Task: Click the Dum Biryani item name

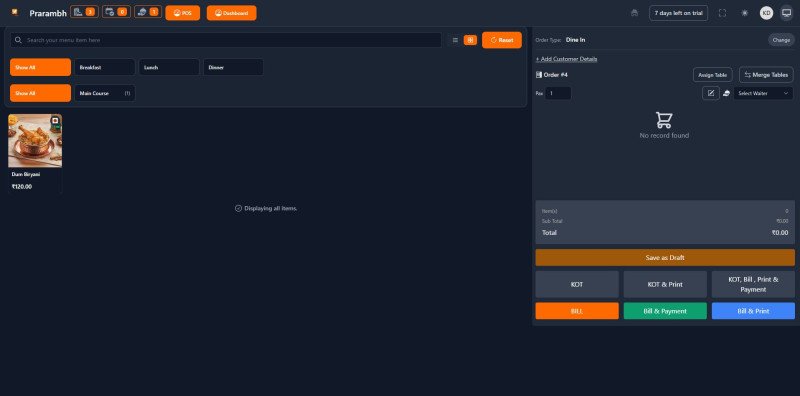Action: pos(26,174)
